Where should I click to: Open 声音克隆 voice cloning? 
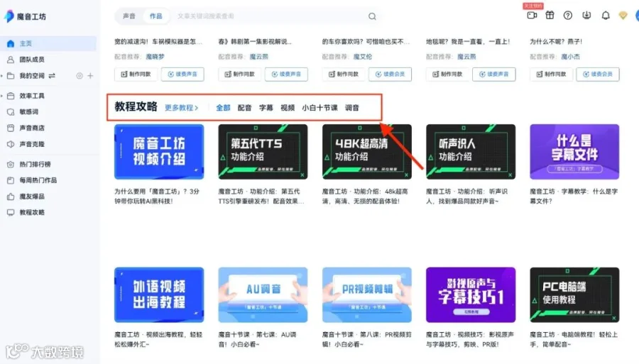[32, 144]
